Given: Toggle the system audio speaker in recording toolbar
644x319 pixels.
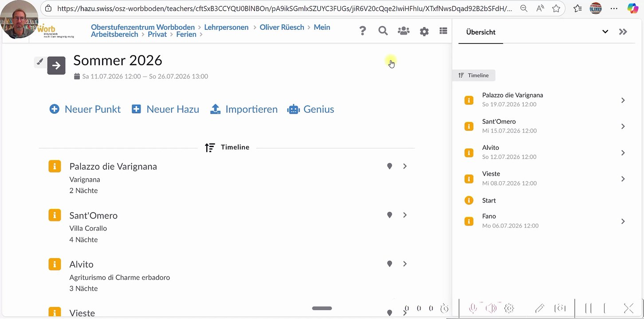Looking at the screenshot, I should coord(491,308).
